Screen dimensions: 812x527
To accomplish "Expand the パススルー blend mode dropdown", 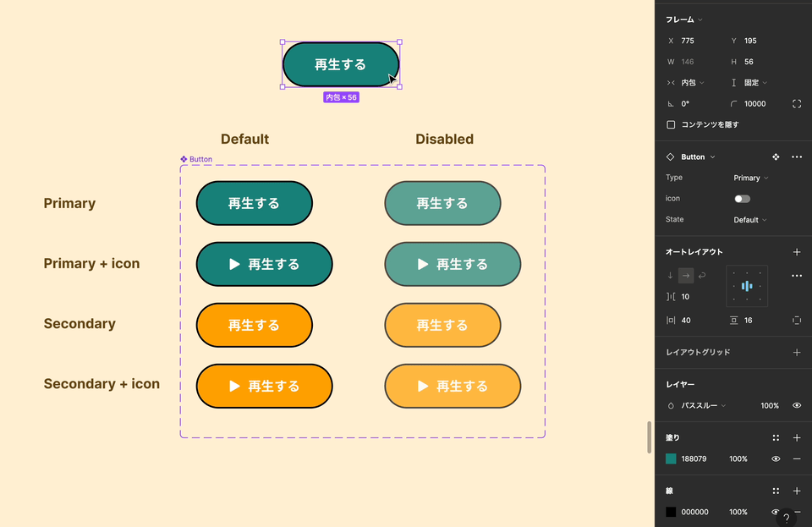I will pyautogui.click(x=703, y=405).
